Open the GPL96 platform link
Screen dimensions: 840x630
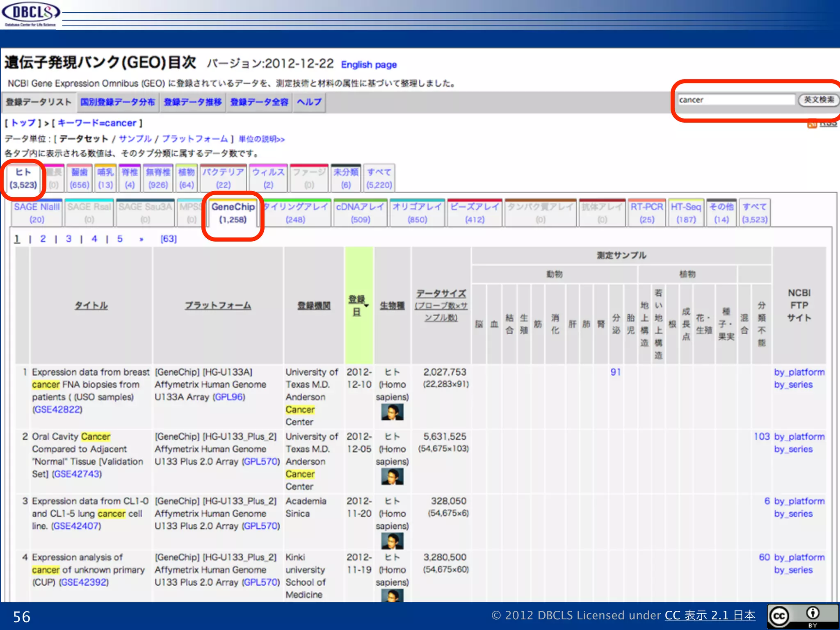pyautogui.click(x=229, y=397)
